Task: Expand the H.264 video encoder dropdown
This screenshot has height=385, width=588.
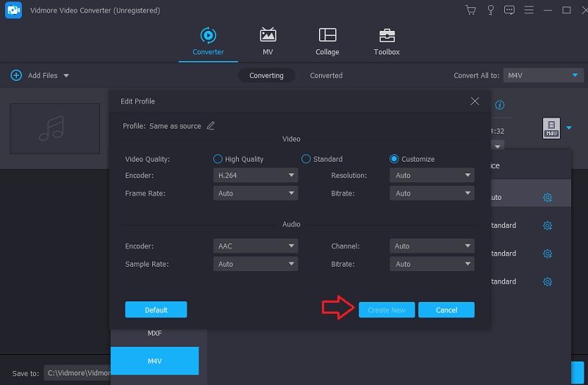Action: 255,176
